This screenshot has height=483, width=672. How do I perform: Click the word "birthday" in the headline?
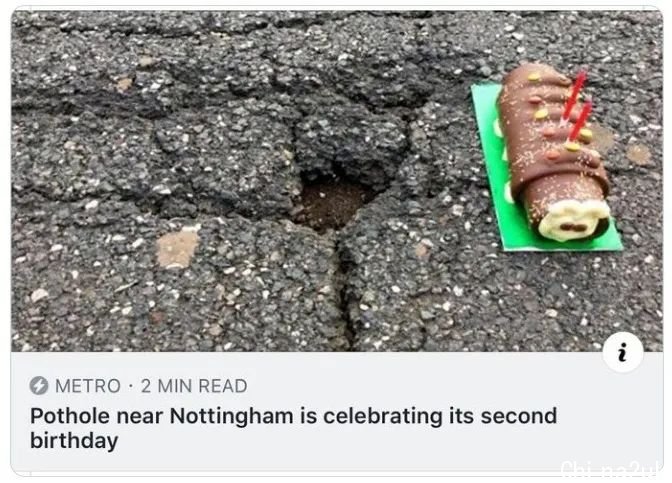pyautogui.click(x=74, y=440)
